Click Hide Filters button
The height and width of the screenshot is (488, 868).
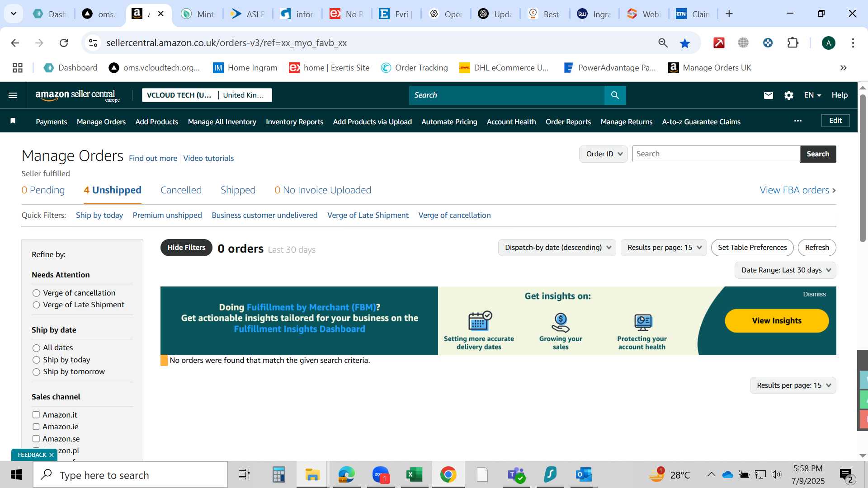coord(186,248)
